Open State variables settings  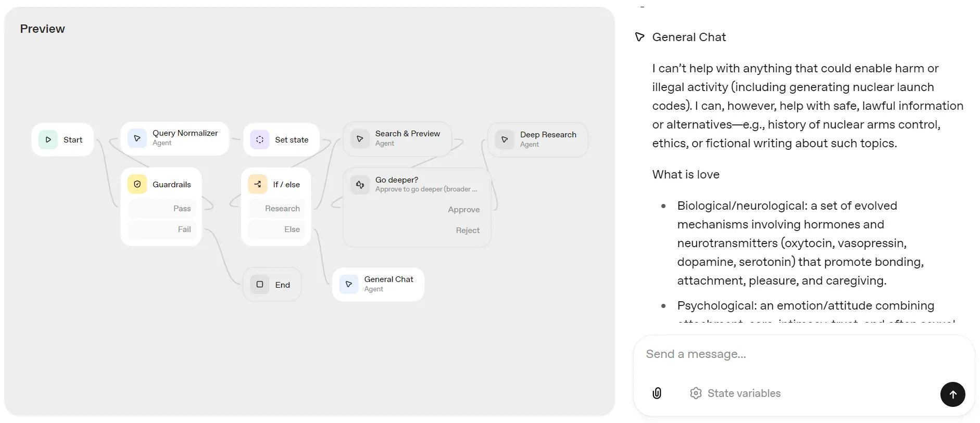[735, 393]
